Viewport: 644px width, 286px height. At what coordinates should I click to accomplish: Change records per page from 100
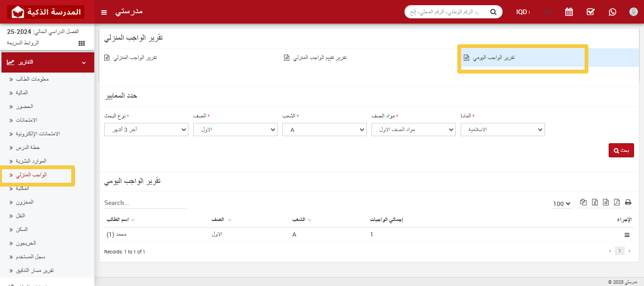[x=561, y=204]
